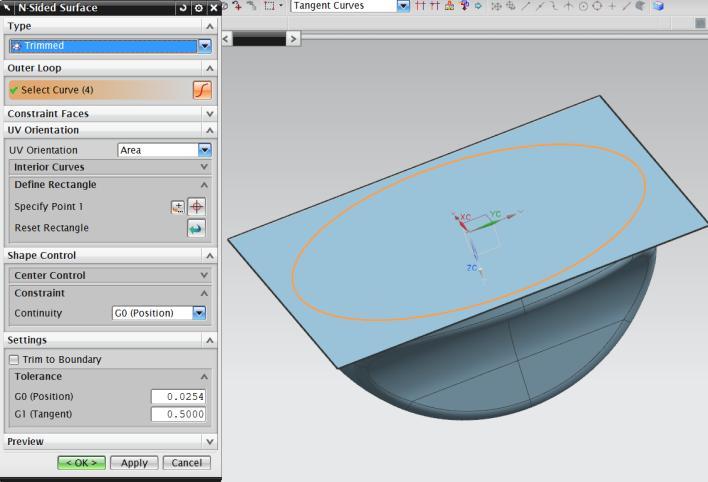
Task: Click the right scroll arrow above viewport
Action: [x=293, y=39]
